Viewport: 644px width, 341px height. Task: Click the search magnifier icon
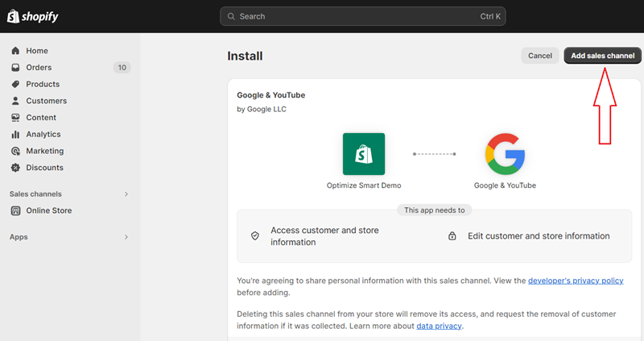(x=231, y=16)
